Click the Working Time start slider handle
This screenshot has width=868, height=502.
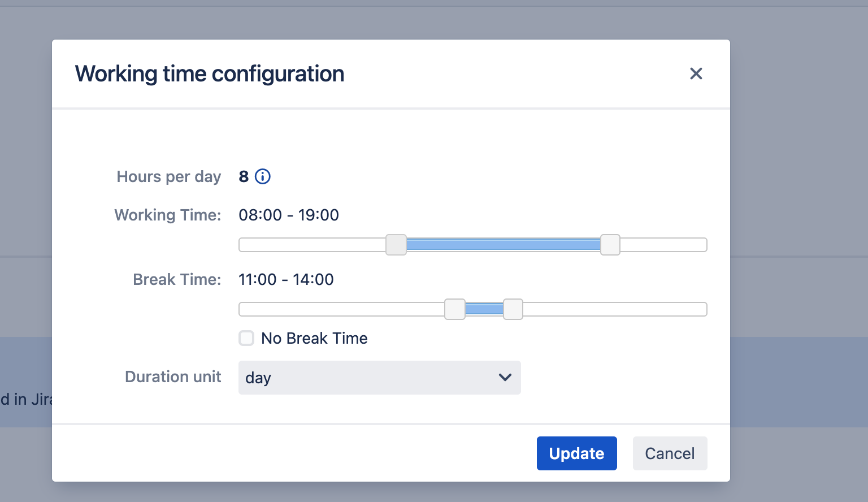click(x=396, y=245)
